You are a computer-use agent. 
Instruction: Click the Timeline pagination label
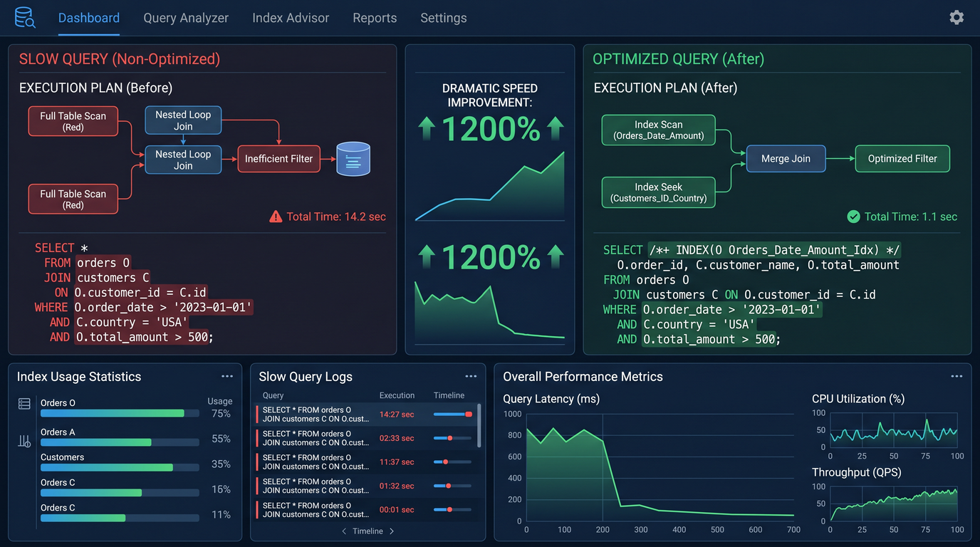367,531
